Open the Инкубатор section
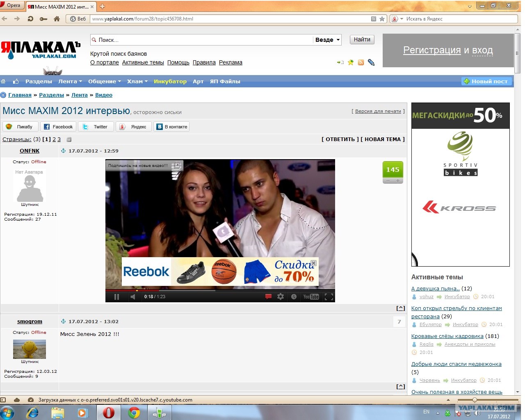Image resolution: width=525 pixels, height=420 pixels. coord(170,81)
